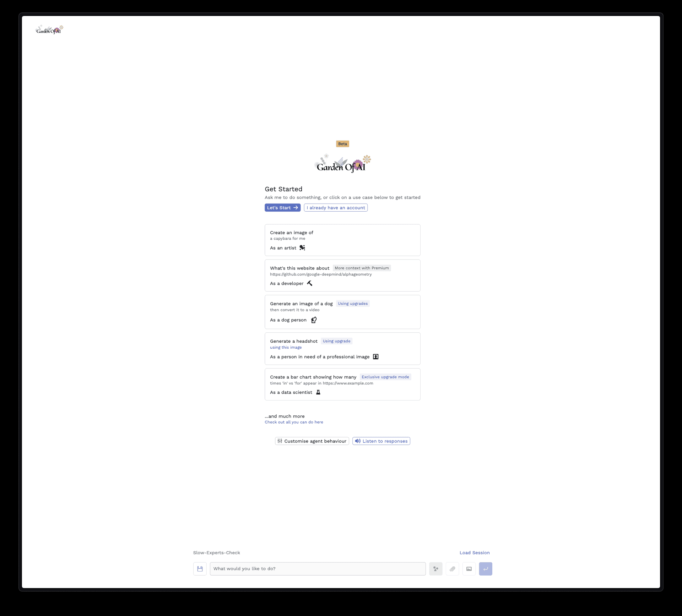Image resolution: width=682 pixels, height=616 pixels.
Task: Click the Using upgrade tag on headshot card
Action: tap(336, 341)
